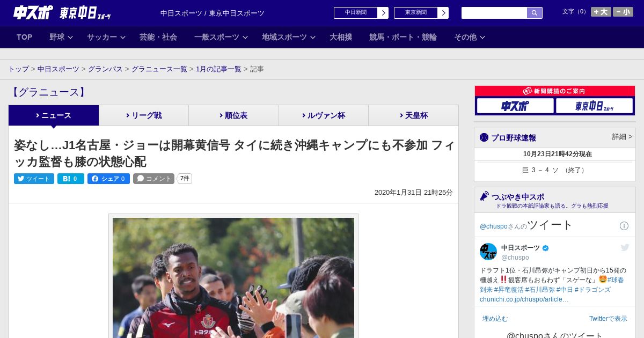Click the Twitter bird icon on tweet
Viewport: 644px width, 338px height.
pos(625,247)
